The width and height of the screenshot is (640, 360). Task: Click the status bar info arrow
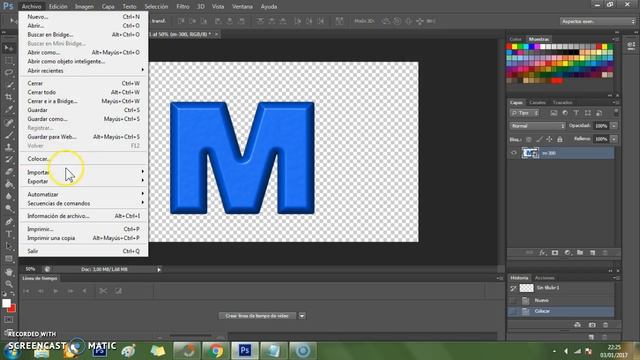point(159,269)
